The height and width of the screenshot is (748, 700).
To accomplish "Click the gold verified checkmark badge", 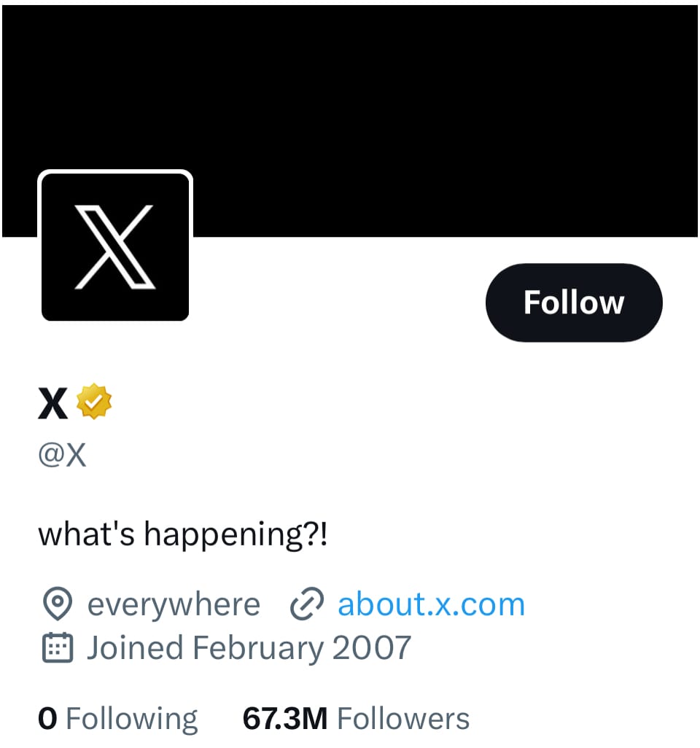I will [94, 401].
